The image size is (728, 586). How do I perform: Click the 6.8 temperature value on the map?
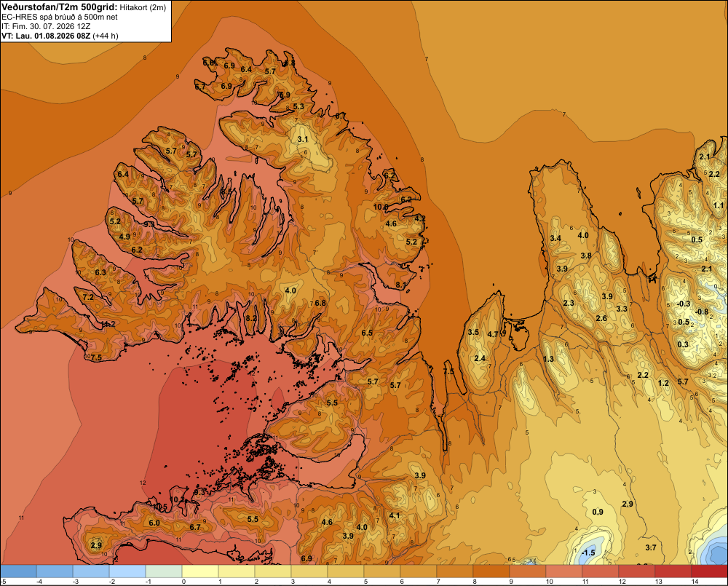320,304
